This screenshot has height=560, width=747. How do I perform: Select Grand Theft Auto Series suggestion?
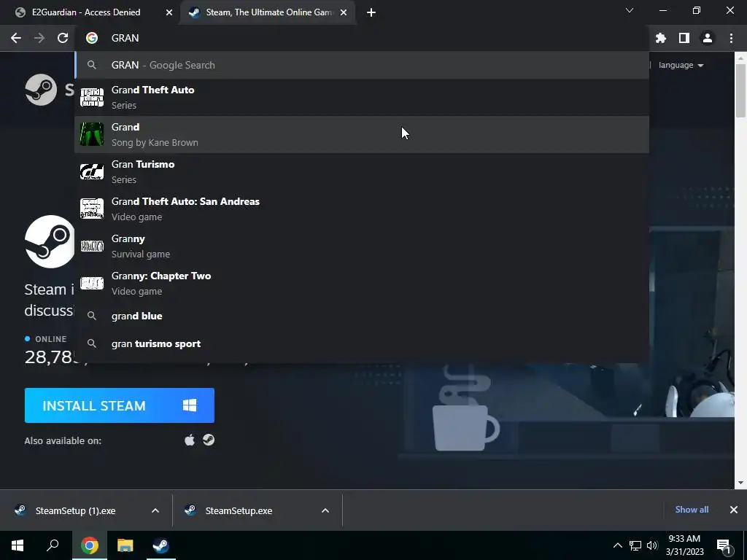[x=362, y=98]
